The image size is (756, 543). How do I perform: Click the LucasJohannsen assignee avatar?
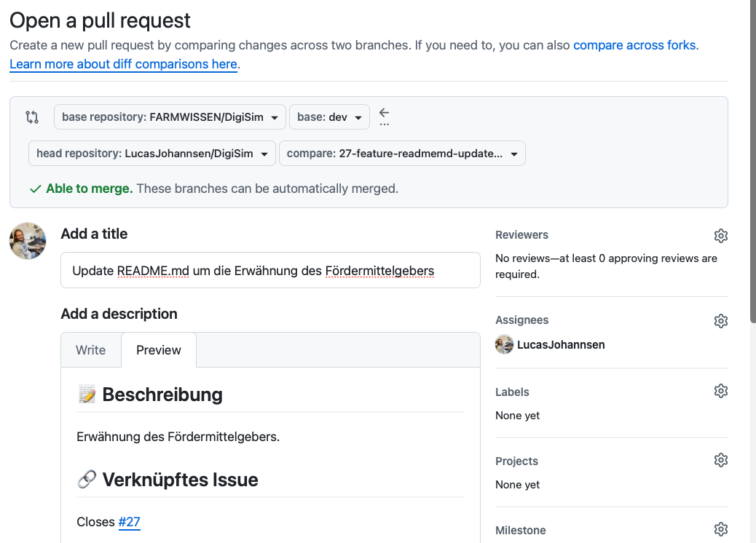click(504, 345)
